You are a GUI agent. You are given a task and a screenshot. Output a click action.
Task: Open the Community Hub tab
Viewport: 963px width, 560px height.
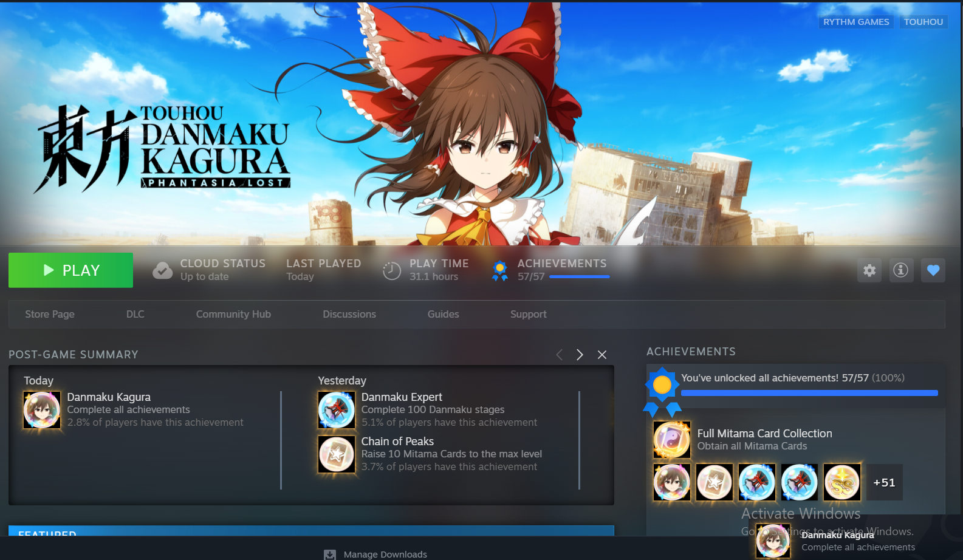click(x=233, y=314)
